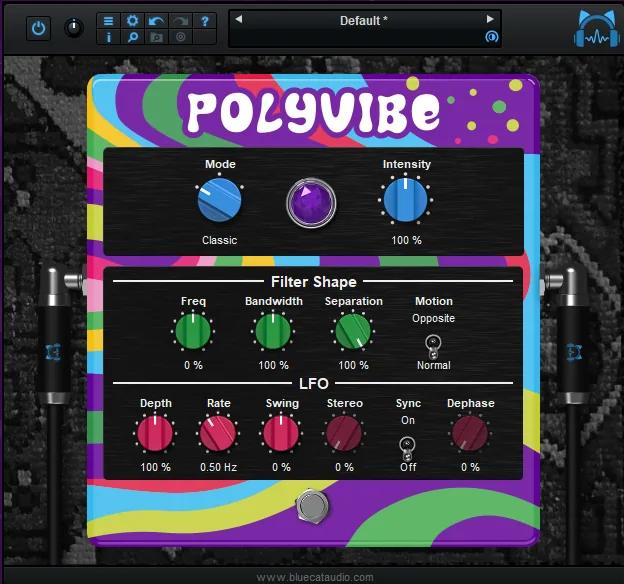Click the Freq green knob
Image resolution: width=624 pixels, height=584 pixels.
(x=193, y=331)
